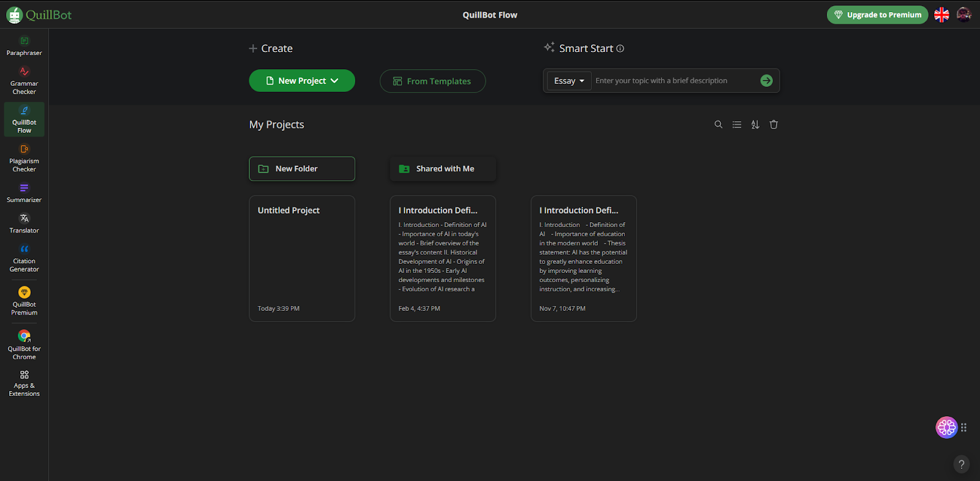The width and height of the screenshot is (980, 481).
Task: Open the brain assistant floating icon
Action: (x=946, y=427)
